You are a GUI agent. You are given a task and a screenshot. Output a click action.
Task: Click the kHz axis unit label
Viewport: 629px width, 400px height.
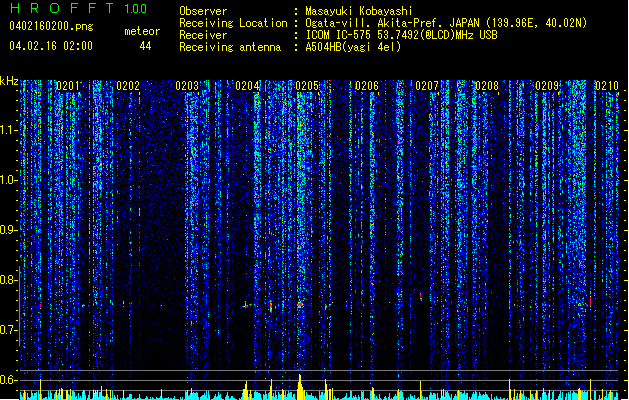(x=9, y=81)
